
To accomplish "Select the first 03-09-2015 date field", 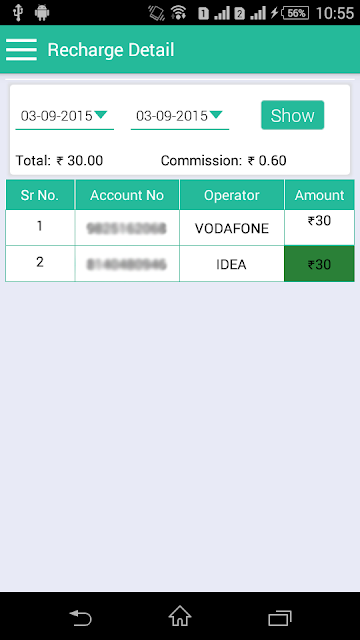I will pyautogui.click(x=64, y=116).
